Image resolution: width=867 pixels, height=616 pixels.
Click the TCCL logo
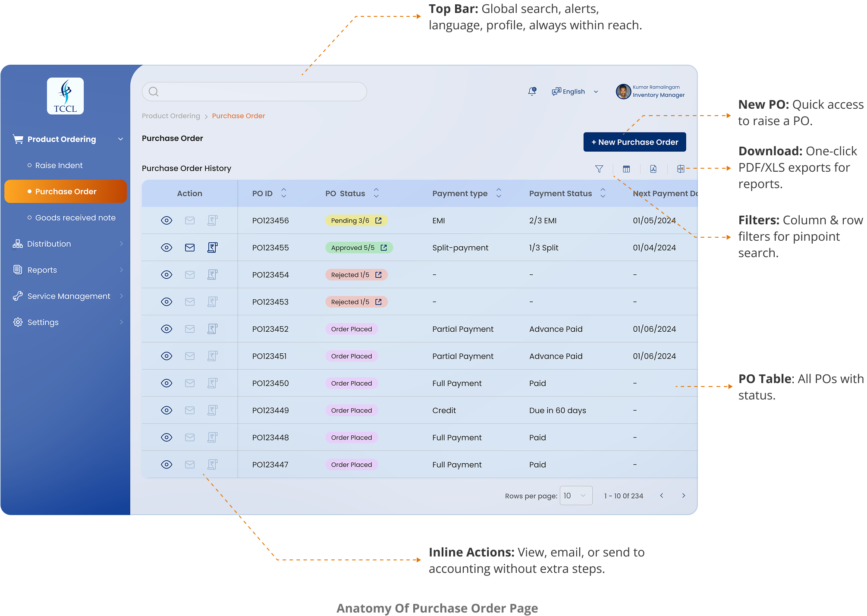pos(65,96)
